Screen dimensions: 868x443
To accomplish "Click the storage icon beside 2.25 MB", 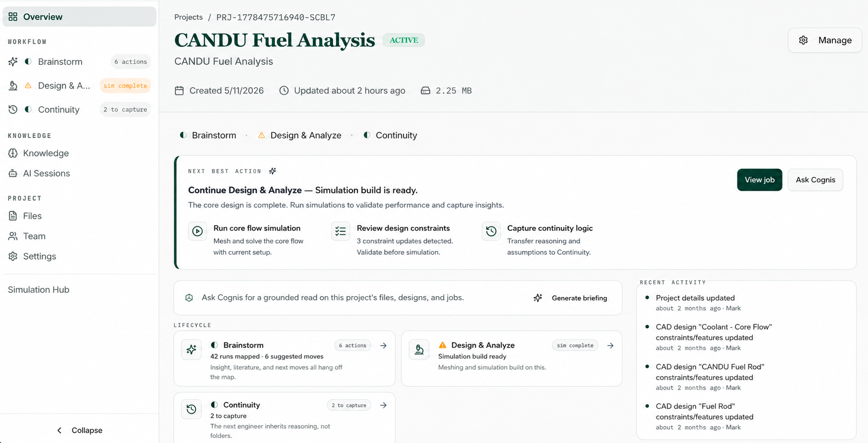I will (426, 90).
